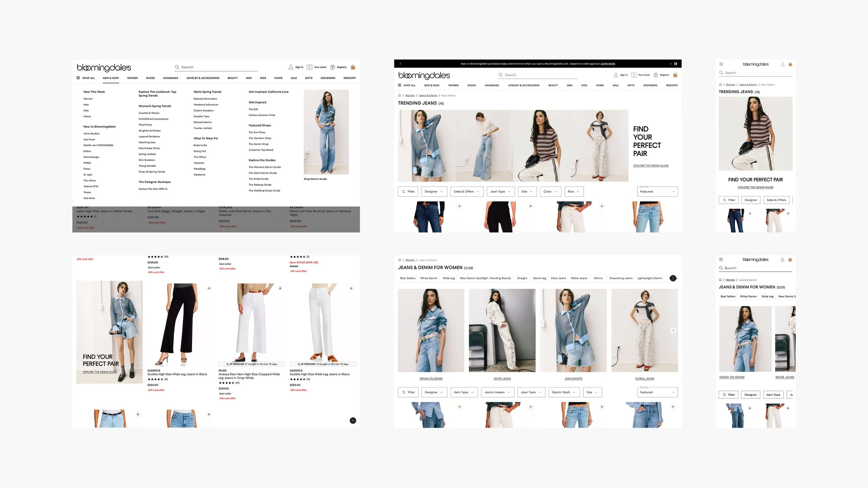868x488 pixels.
Task: Open the JEAN SHORTS link under the carousel image
Action: pos(573,379)
